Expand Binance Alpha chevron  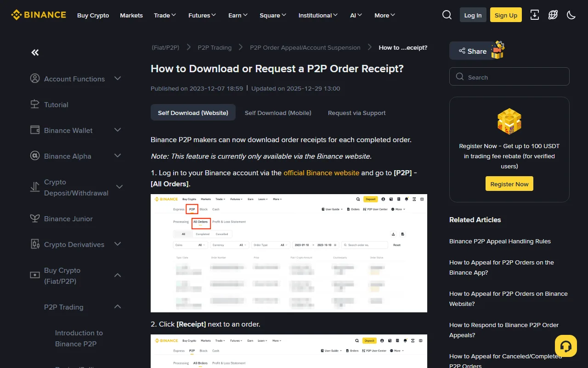pos(118,156)
